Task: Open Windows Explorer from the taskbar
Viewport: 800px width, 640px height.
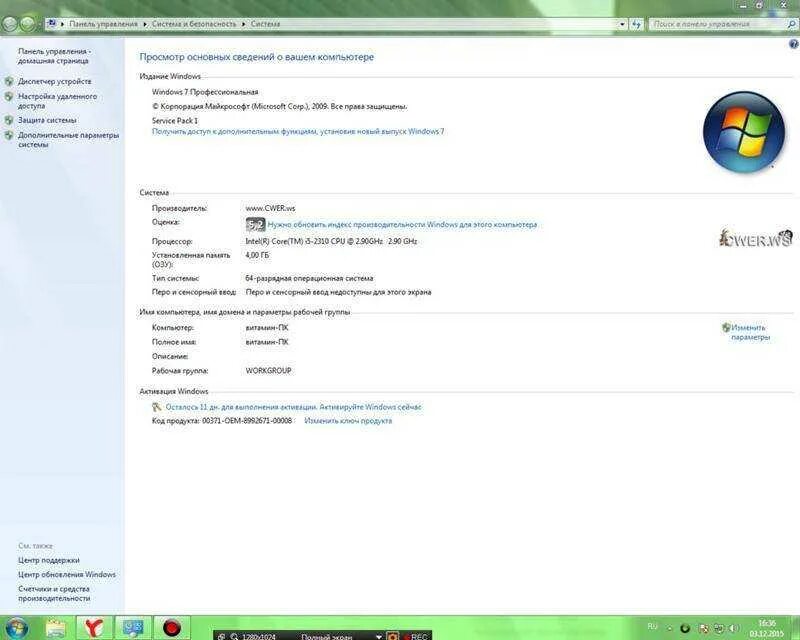Action: coord(56,628)
